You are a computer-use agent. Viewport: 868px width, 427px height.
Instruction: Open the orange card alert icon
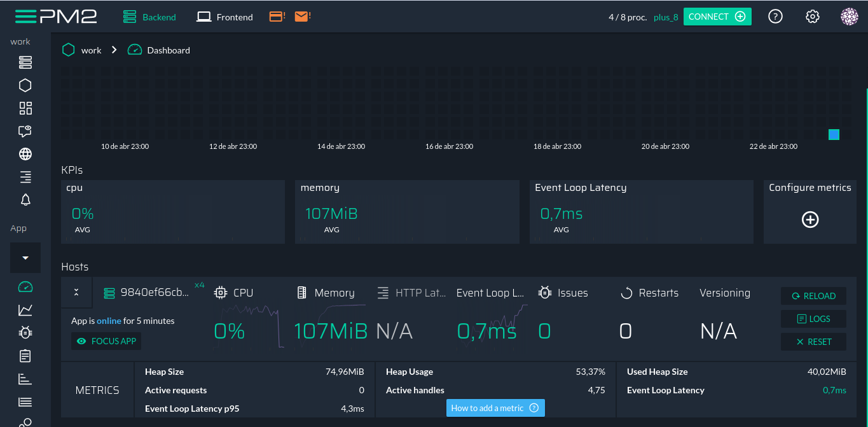tap(277, 17)
